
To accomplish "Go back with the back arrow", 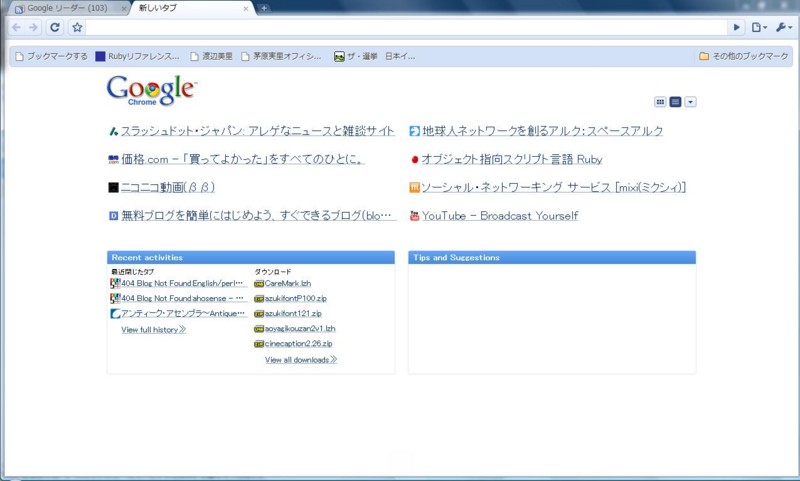I will pyautogui.click(x=16, y=28).
